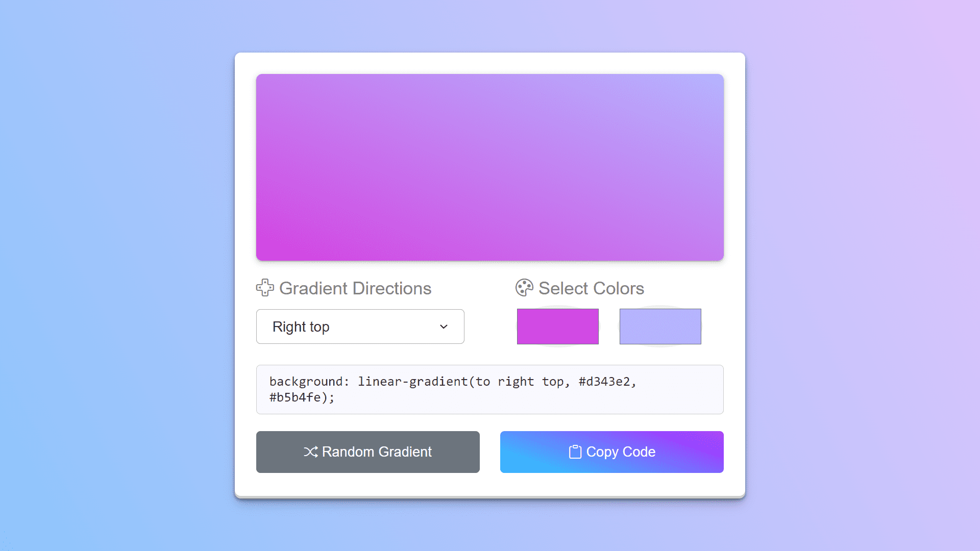Screen dimensions: 980x551
Task: Click the second color swatch to change it
Action: 660,327
